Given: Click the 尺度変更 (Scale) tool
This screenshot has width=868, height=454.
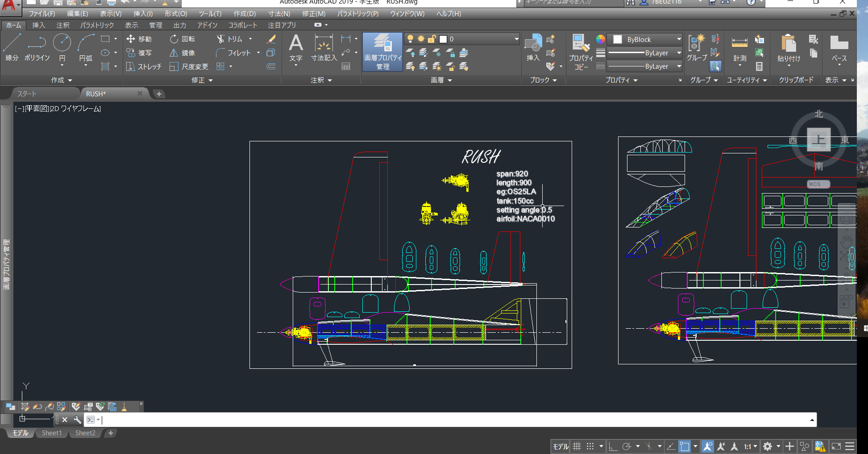Looking at the screenshot, I should (x=189, y=66).
